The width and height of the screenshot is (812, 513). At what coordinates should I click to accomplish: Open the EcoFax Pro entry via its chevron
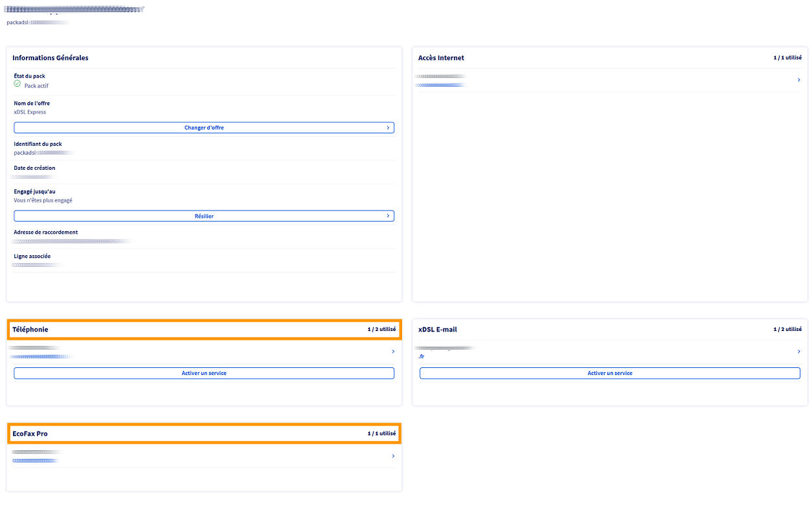(x=393, y=457)
